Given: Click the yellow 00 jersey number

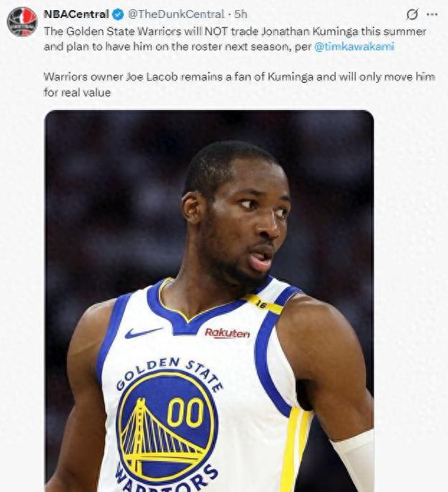Looking at the screenshot, I should tap(186, 413).
